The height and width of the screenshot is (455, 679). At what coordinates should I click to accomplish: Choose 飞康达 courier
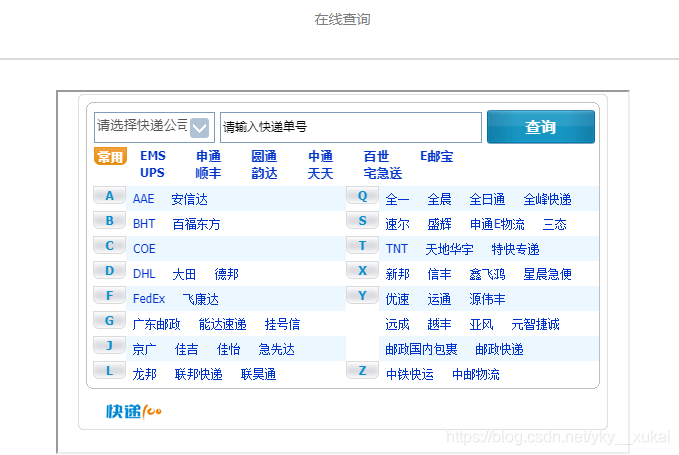click(x=200, y=299)
